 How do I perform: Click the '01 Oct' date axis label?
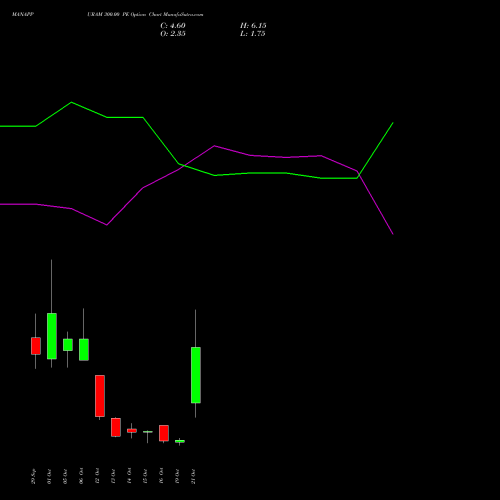point(49,476)
